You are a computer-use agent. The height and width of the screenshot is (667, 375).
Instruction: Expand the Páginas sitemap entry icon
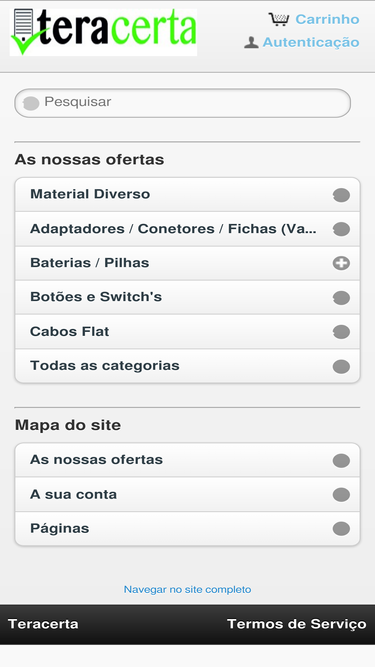pyautogui.click(x=341, y=529)
